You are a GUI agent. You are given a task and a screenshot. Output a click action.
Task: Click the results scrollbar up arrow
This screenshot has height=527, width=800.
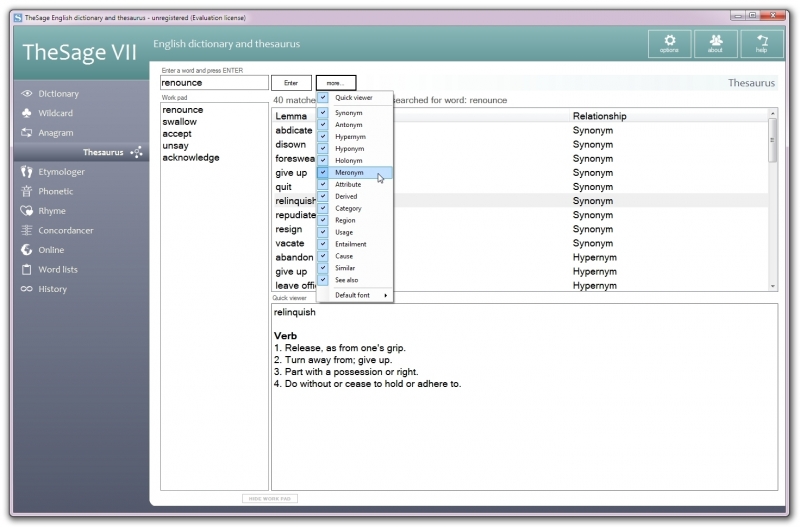pos(772,113)
